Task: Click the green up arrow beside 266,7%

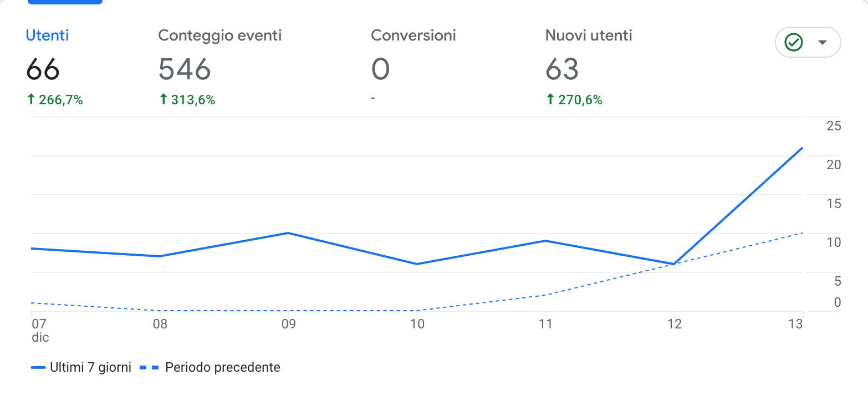Action: tap(31, 100)
